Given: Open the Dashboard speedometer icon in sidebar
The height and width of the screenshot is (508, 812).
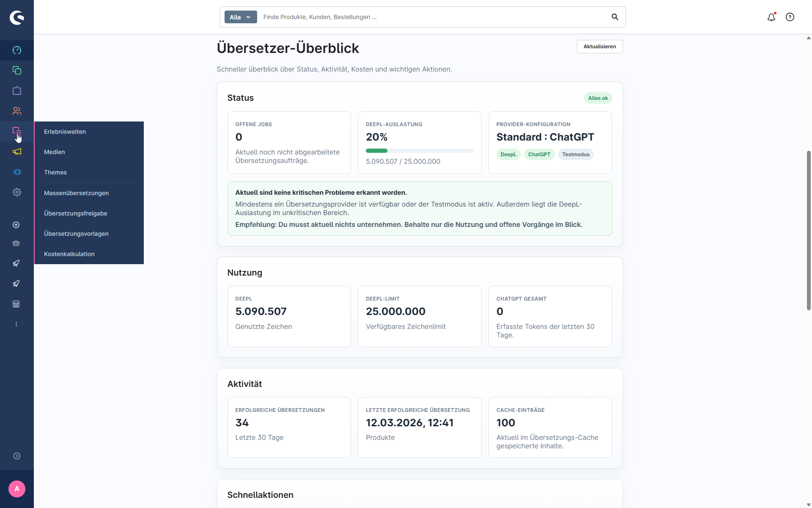Looking at the screenshot, I should (x=17, y=50).
